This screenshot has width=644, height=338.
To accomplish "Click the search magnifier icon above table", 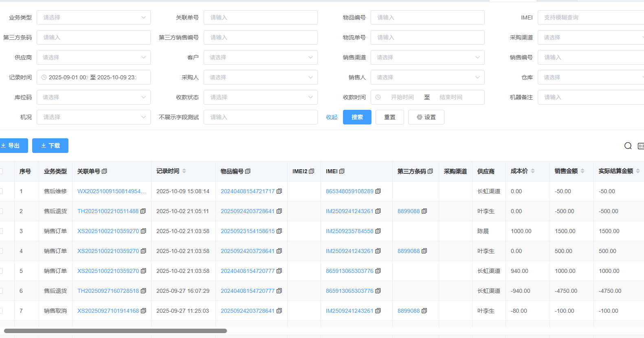I will pos(628,146).
